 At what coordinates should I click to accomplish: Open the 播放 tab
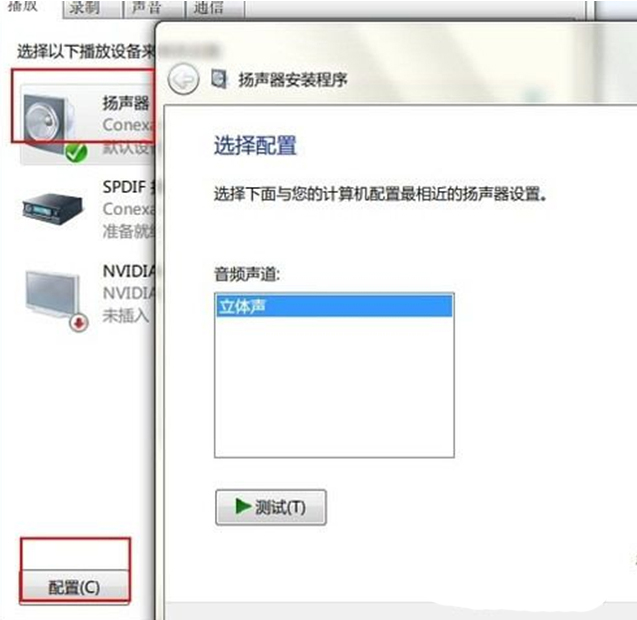tap(23, 7)
